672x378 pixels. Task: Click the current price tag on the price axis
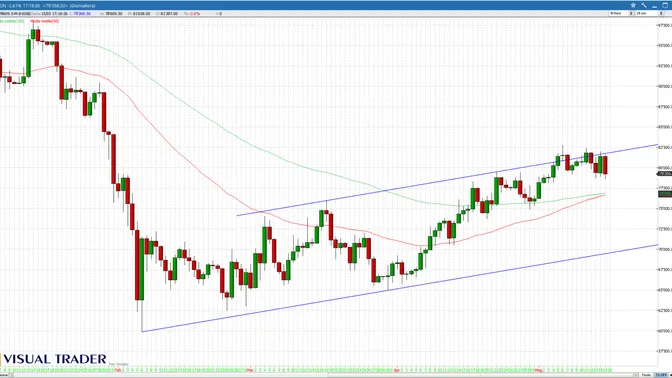click(665, 174)
